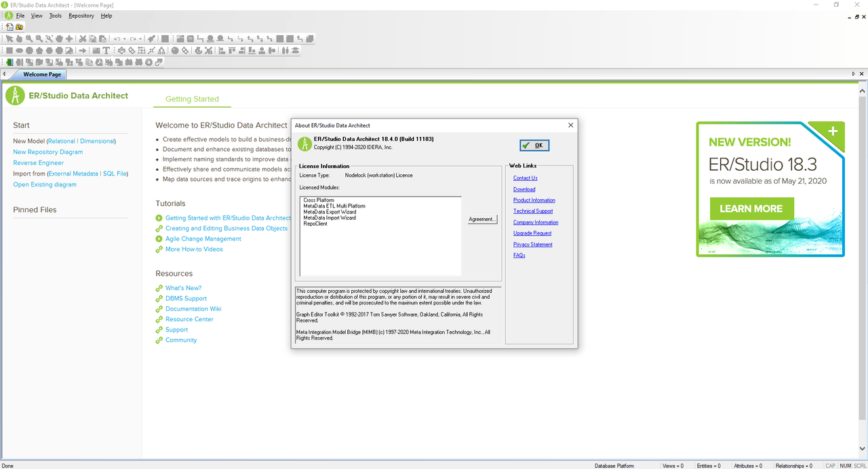Click the Open folder icon in toolbar
The width and height of the screenshot is (868, 469).
(x=19, y=26)
